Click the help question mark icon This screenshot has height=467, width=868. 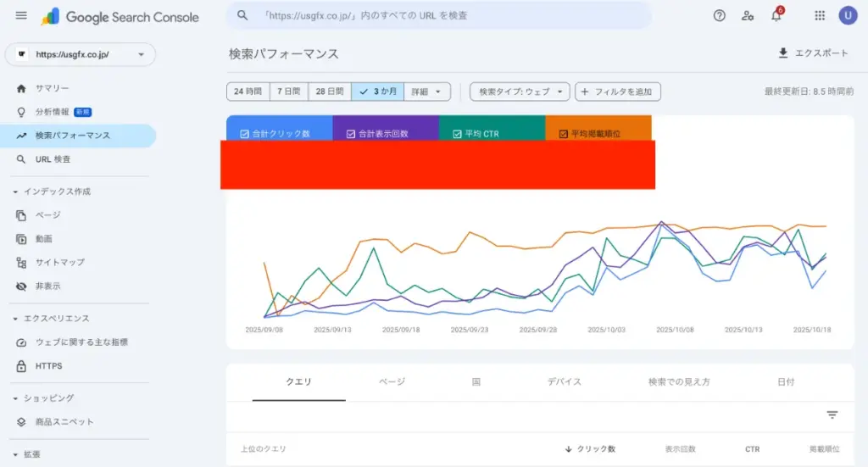click(719, 15)
